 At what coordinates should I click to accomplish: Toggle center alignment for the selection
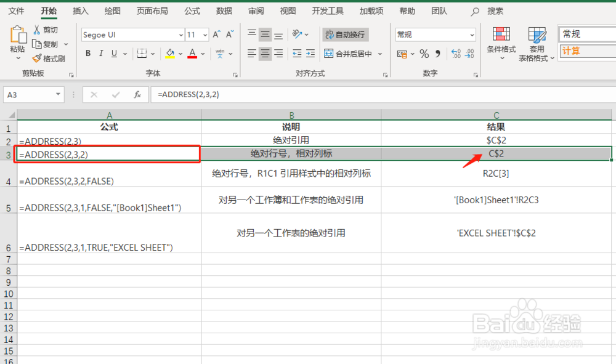[265, 54]
